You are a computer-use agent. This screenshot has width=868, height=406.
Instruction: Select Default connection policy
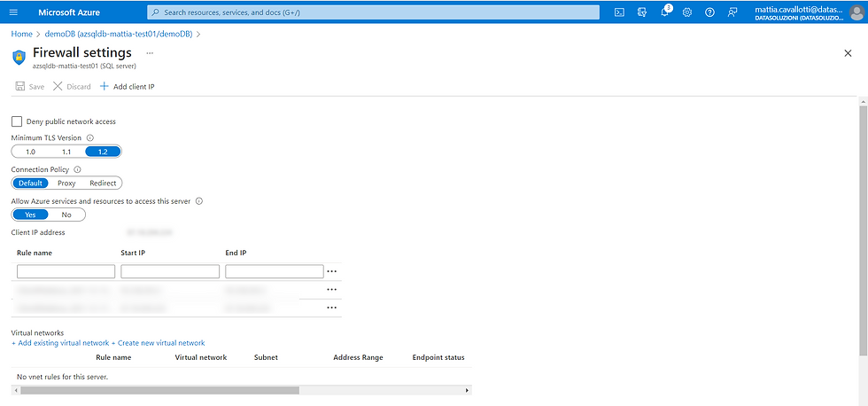click(30, 183)
